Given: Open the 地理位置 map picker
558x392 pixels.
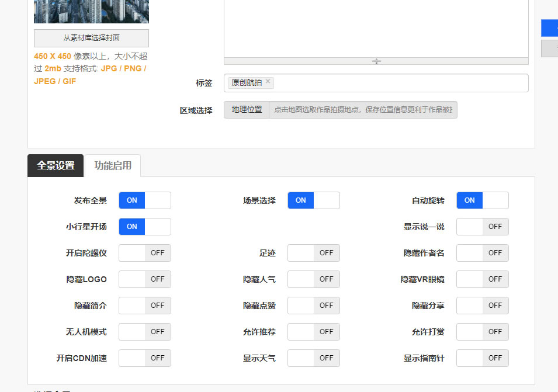Looking at the screenshot, I should click(x=245, y=110).
